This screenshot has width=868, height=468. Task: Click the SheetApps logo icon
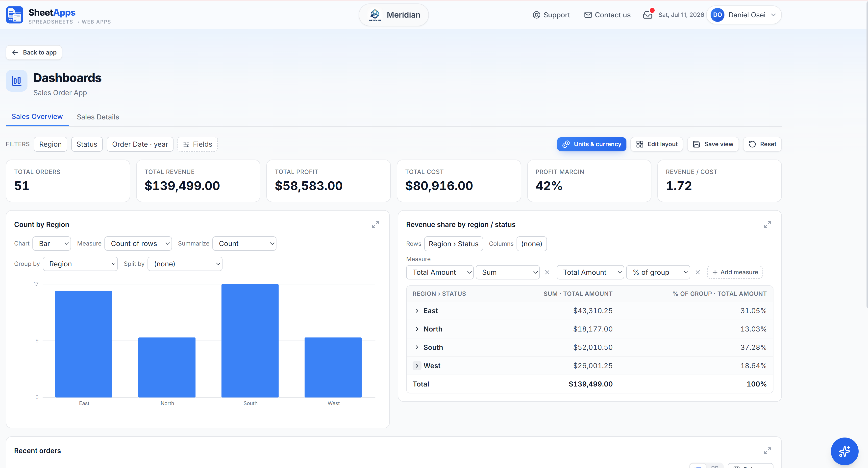[x=15, y=15]
